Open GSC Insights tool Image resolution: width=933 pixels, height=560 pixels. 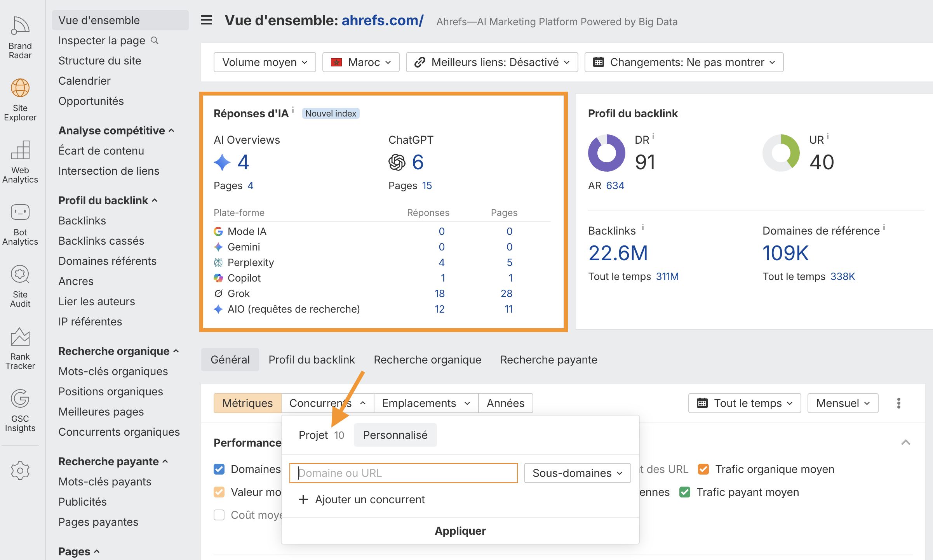pos(20,410)
